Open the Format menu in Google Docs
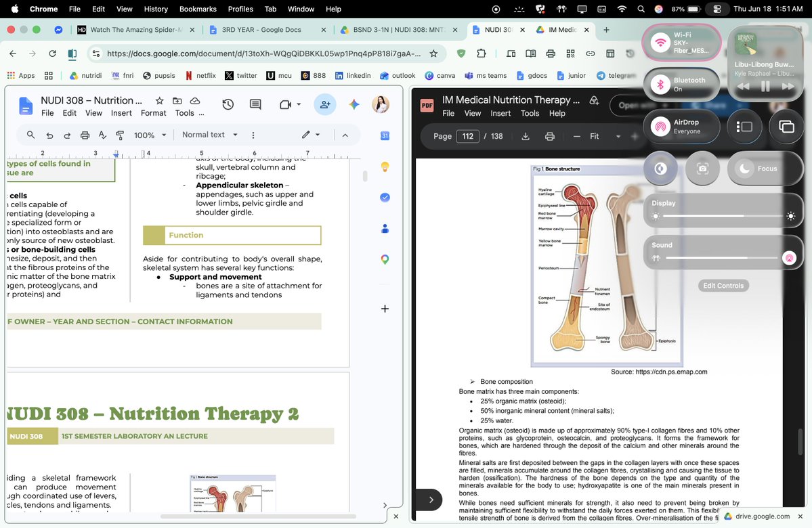This screenshot has height=528, width=812. click(x=153, y=113)
